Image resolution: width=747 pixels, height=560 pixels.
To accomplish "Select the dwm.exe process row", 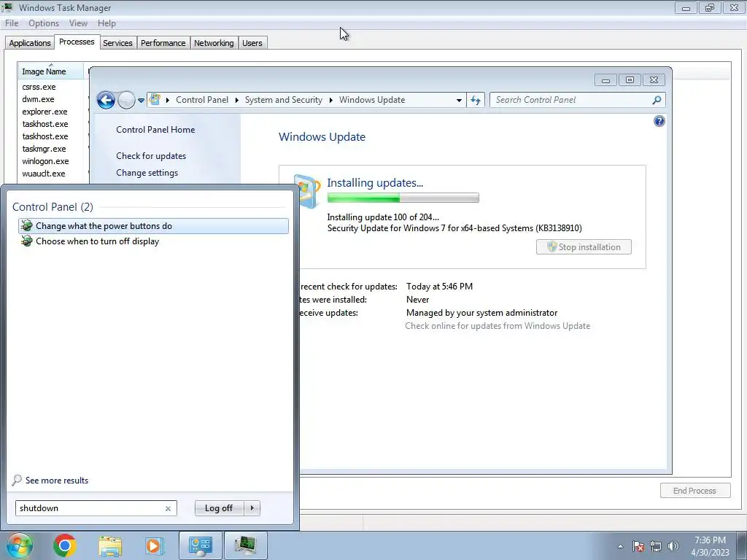I will click(38, 99).
